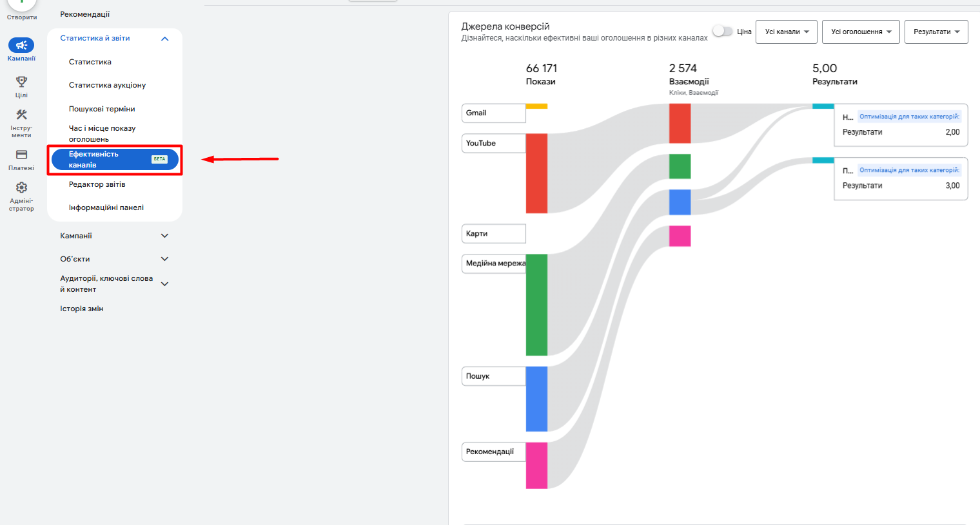
Task: Open the Цілі trophy icon
Action: 21,82
